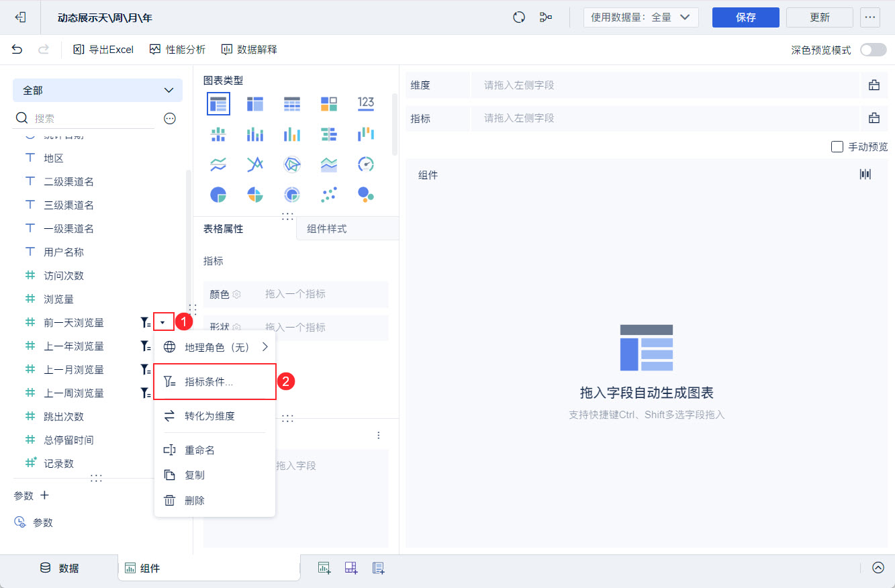Select the four-color KPI card chart type

329,103
